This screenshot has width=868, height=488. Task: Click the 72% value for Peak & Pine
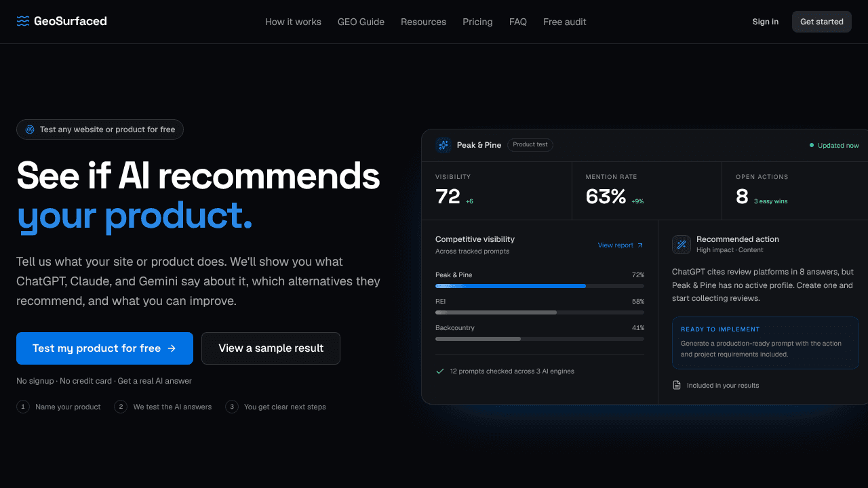coord(638,275)
